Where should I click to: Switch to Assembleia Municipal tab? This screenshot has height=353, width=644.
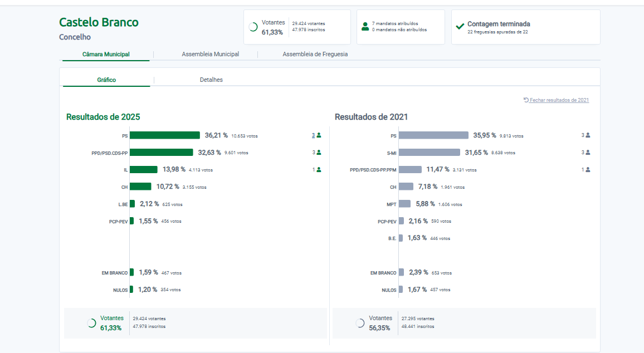[210, 55]
